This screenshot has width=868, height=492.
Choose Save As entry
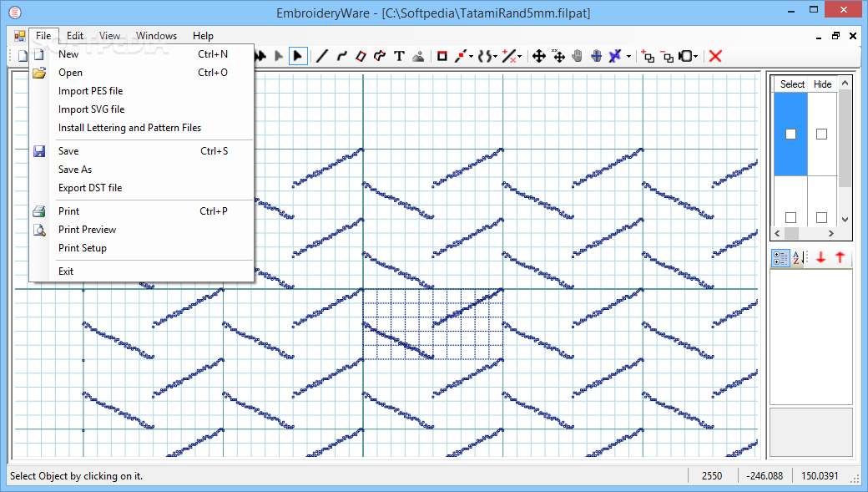pos(142,170)
